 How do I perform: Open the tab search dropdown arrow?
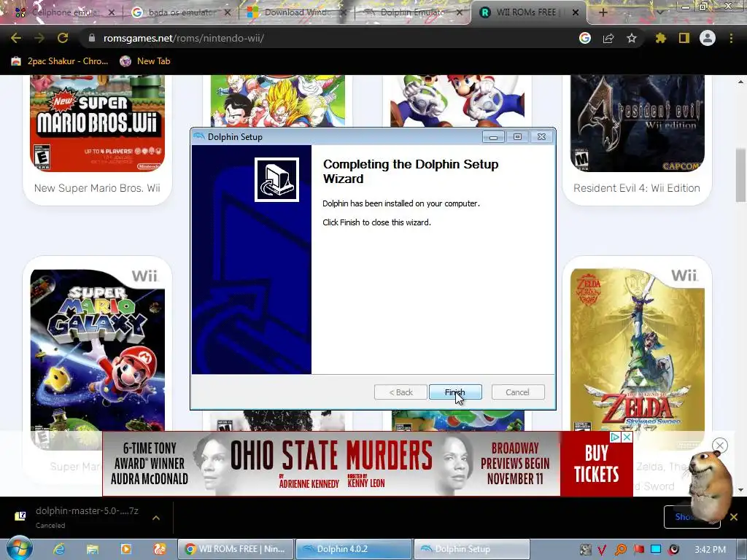click(659, 13)
